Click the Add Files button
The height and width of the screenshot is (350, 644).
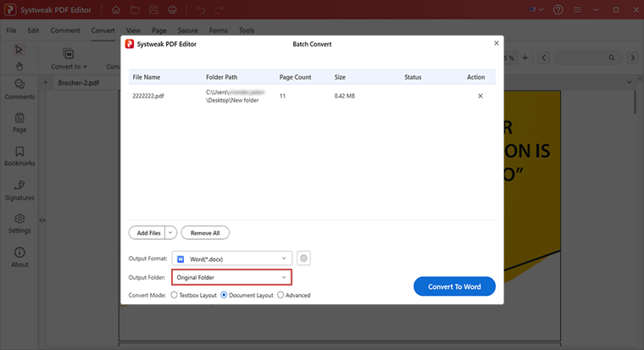[x=147, y=233]
